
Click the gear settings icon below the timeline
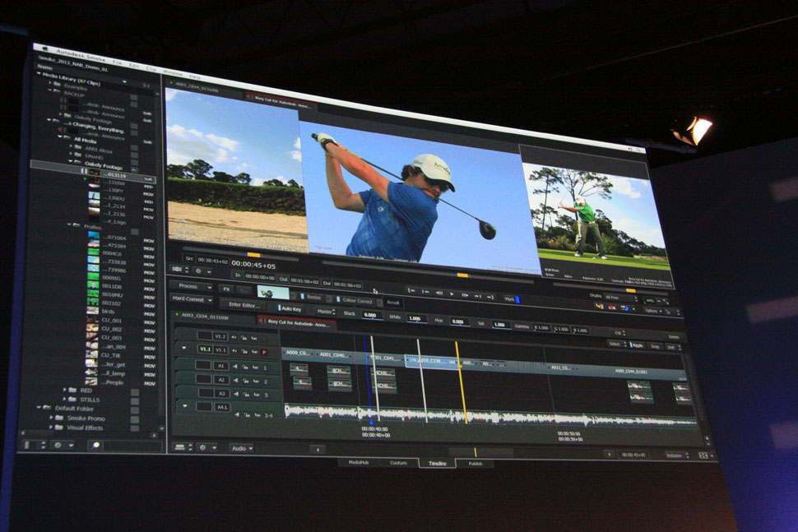pos(202,448)
